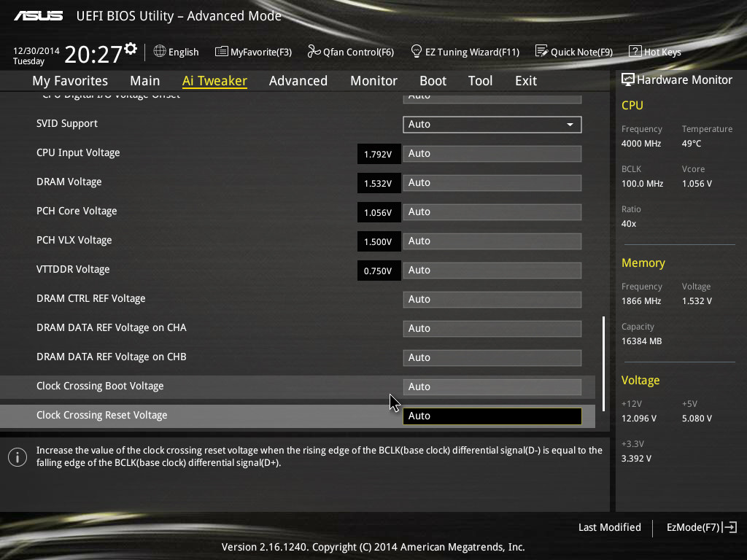Click DRAM DATA REF Voltage on CHB field
Image resolution: width=747 pixels, height=560 pixels.
tap(492, 357)
